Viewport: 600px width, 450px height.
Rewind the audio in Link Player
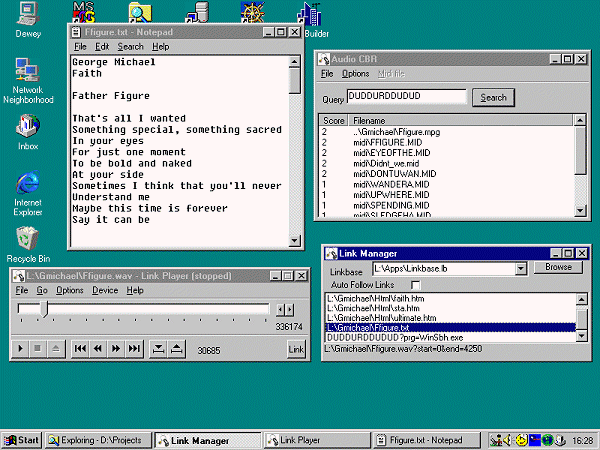tap(98, 349)
